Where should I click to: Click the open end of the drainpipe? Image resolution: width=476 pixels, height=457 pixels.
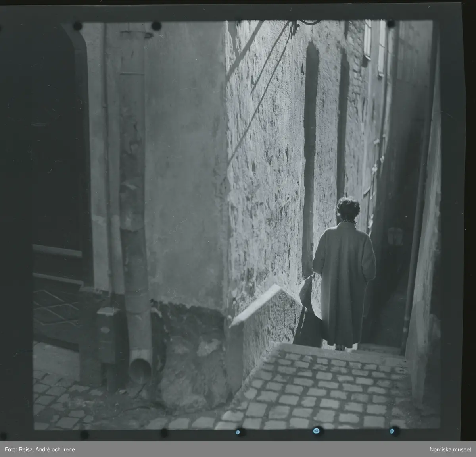tap(140, 369)
